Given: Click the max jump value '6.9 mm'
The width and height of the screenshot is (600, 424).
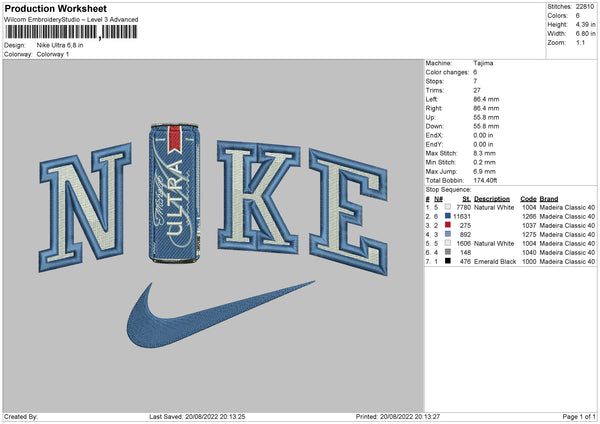Looking at the screenshot, I should click(x=484, y=171).
